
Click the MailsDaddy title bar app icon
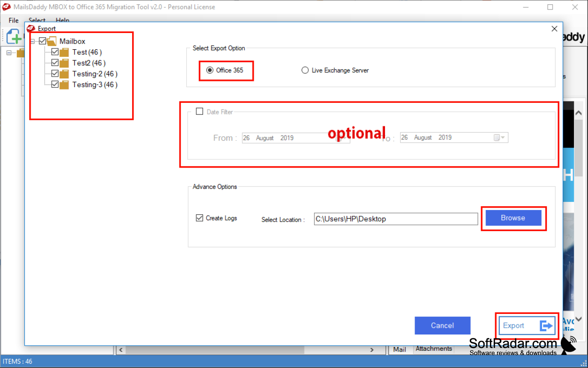click(7, 7)
